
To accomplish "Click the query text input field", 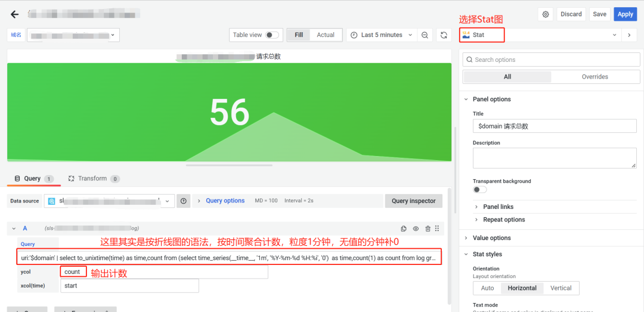I will 229,258.
